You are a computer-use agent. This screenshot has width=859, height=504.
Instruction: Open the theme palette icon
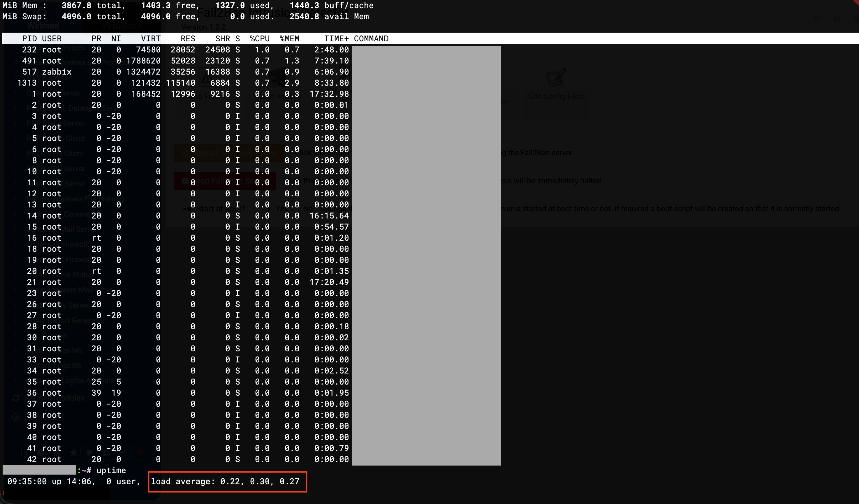89,452
